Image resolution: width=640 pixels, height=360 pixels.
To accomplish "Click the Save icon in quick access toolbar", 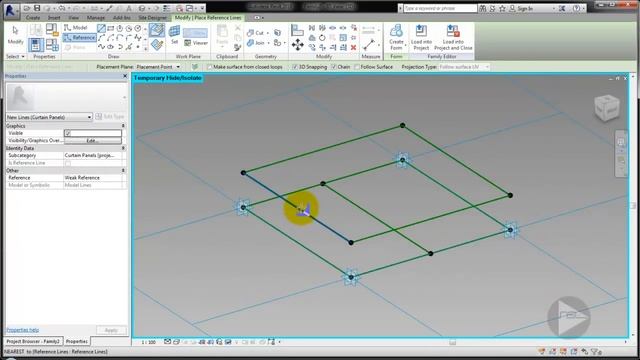I will pos(37,8).
